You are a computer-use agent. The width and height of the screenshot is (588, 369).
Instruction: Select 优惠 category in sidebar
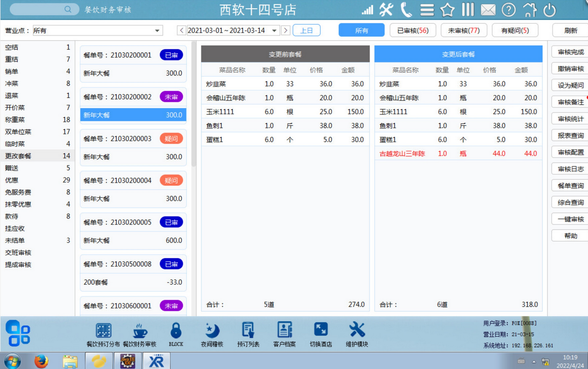pyautogui.click(x=38, y=180)
